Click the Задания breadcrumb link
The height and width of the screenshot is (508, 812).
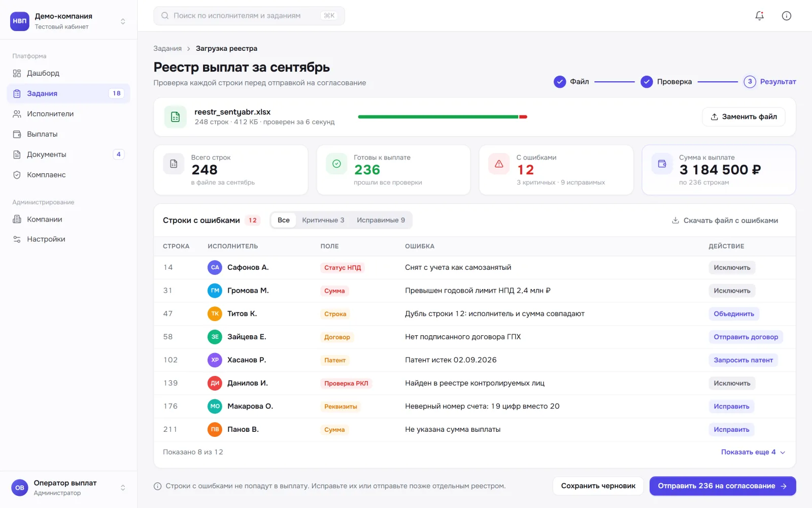coord(167,49)
